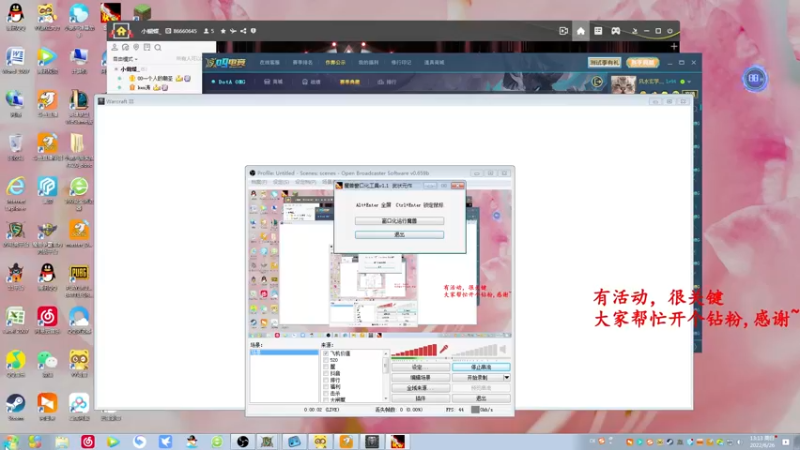Click the Windows Start button

pyautogui.click(x=11, y=442)
